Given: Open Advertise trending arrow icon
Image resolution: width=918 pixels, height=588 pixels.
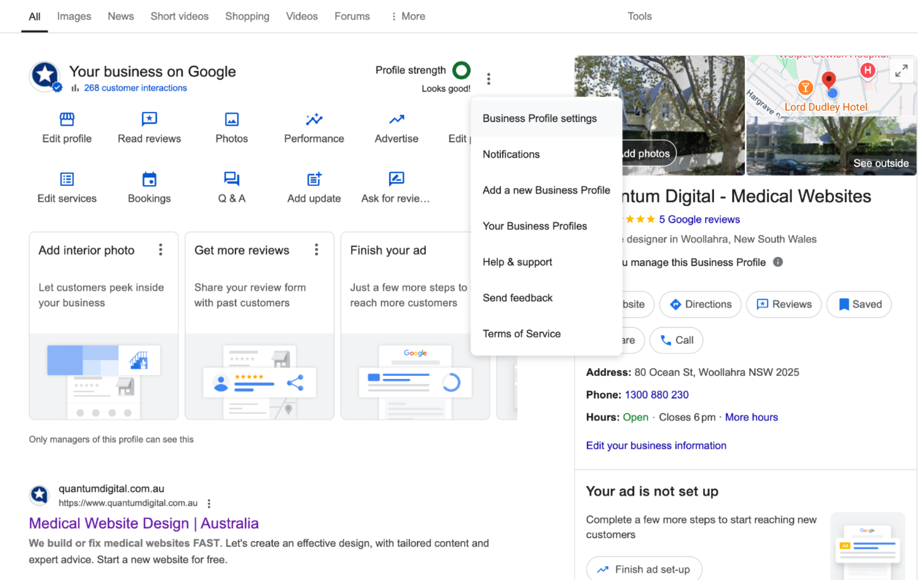Looking at the screenshot, I should click(397, 119).
